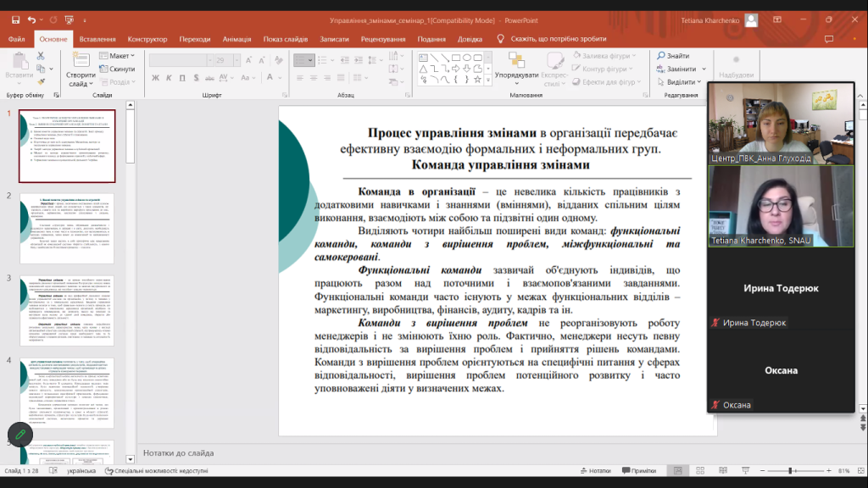Click the Format Painter brush icon
The width and height of the screenshot is (868, 488).
tap(40, 82)
